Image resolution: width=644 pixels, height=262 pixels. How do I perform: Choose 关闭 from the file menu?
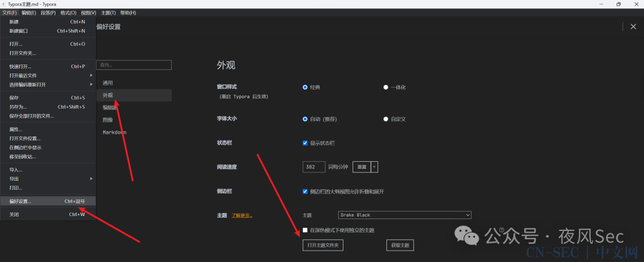[x=48, y=214]
